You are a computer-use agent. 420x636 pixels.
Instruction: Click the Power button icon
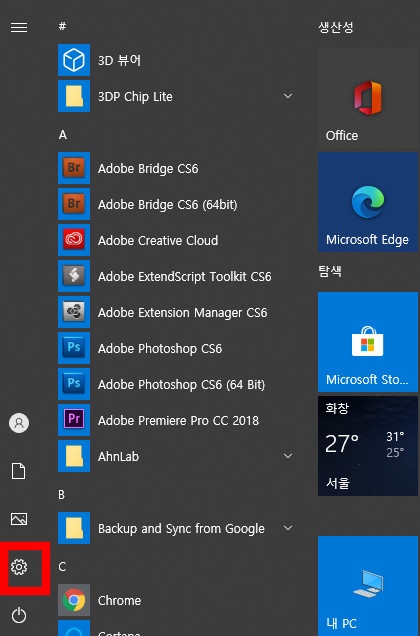[19, 615]
